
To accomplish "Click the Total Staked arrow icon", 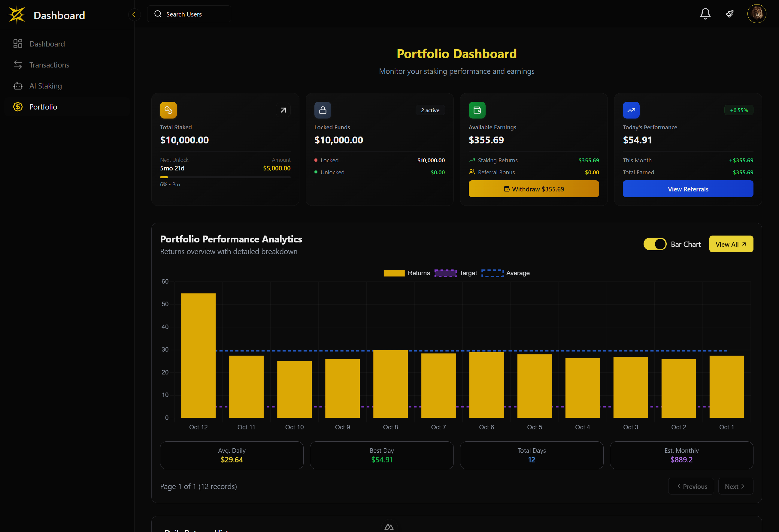I will 283,110.
